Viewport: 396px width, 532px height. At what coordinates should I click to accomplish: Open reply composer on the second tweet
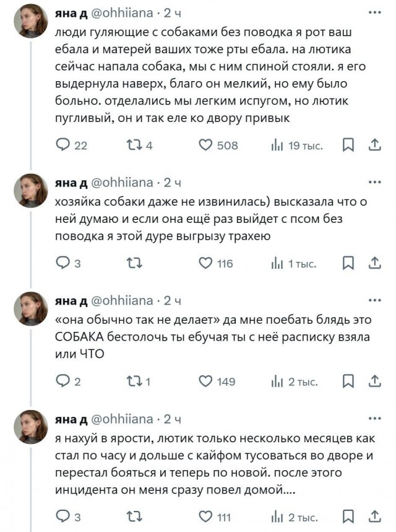(x=62, y=263)
